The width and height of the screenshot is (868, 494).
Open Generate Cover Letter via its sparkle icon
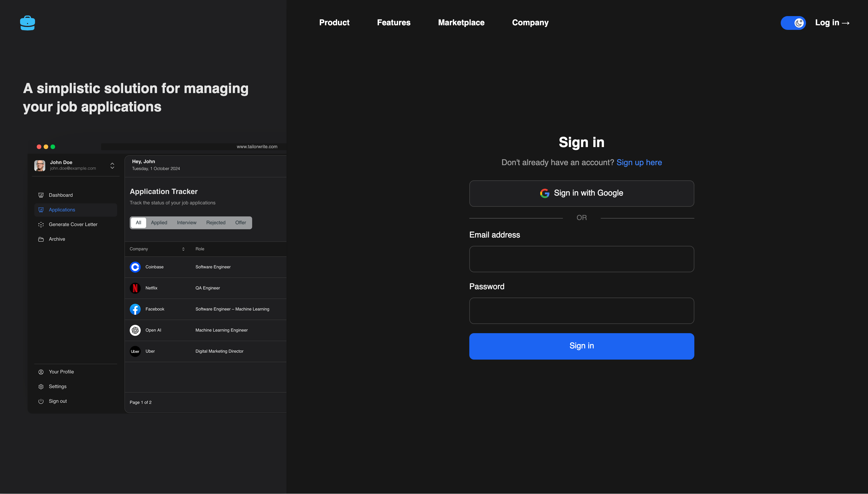click(x=41, y=224)
